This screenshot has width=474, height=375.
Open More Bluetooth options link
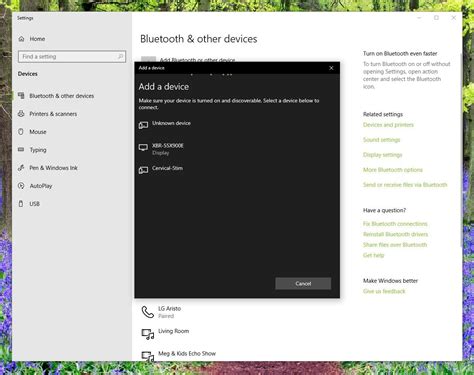pyautogui.click(x=393, y=170)
